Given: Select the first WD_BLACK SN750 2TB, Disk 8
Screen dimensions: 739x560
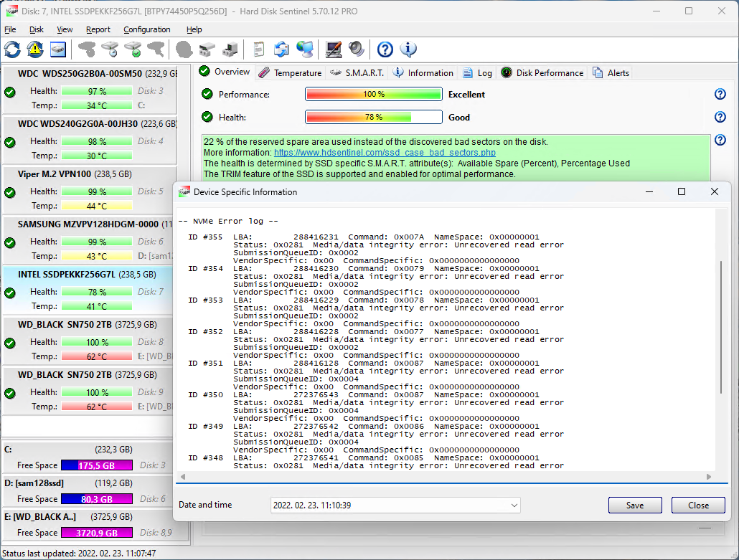Looking at the screenshot, I should click(90, 341).
